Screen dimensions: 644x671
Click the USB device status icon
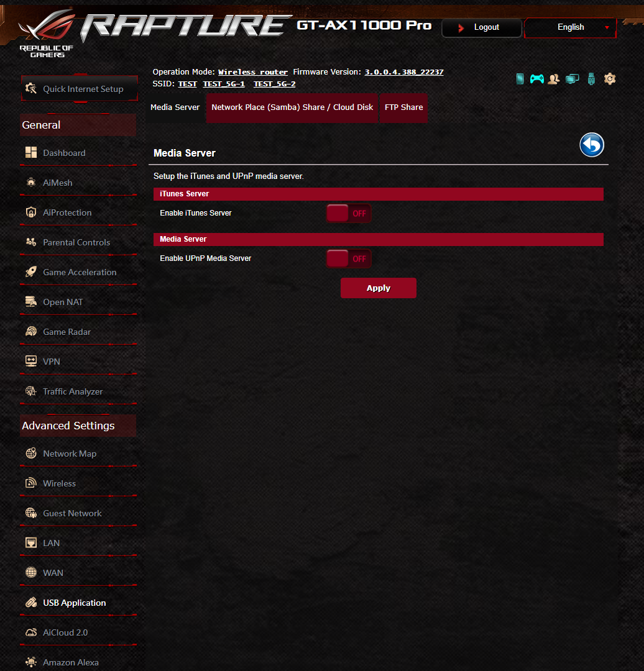coord(591,79)
